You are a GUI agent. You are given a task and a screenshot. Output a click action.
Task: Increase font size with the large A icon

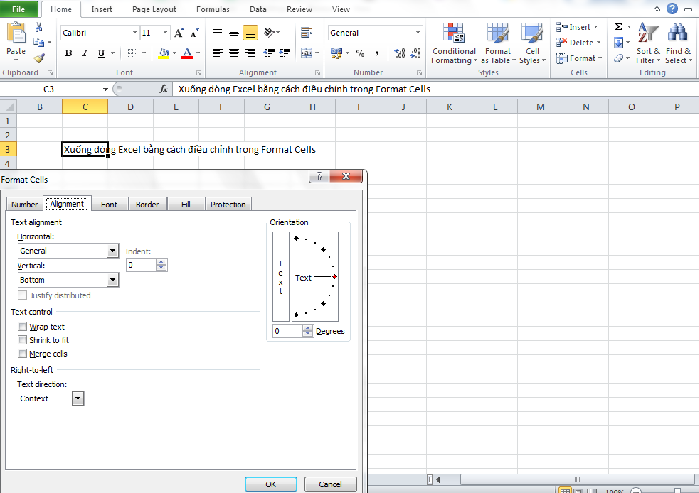tap(179, 33)
